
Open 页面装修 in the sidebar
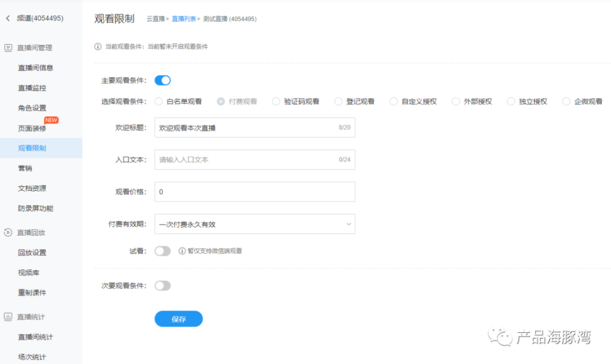pyautogui.click(x=32, y=128)
